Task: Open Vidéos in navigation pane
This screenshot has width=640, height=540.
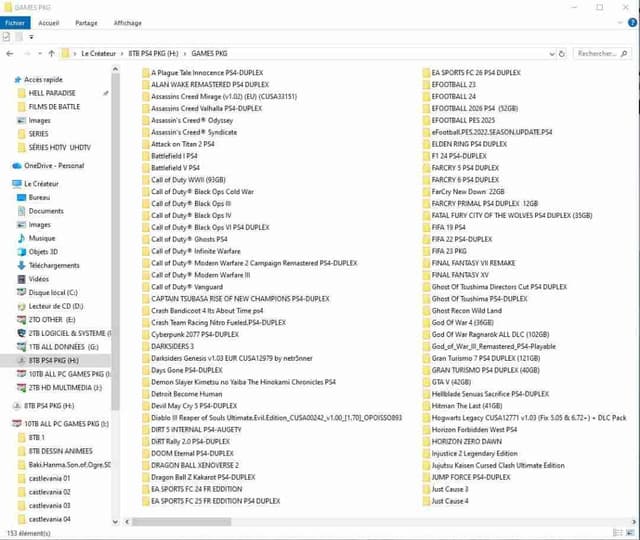Action: 38,279
